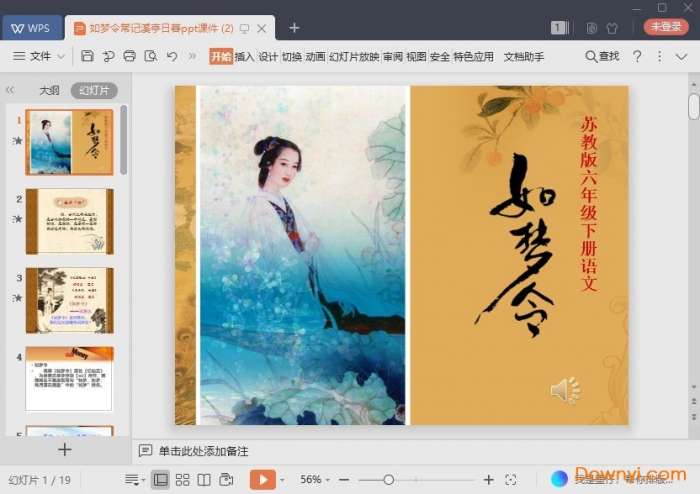Select the 幻灯片放映 ribbon tab
The width and height of the screenshot is (700, 494).
click(354, 57)
